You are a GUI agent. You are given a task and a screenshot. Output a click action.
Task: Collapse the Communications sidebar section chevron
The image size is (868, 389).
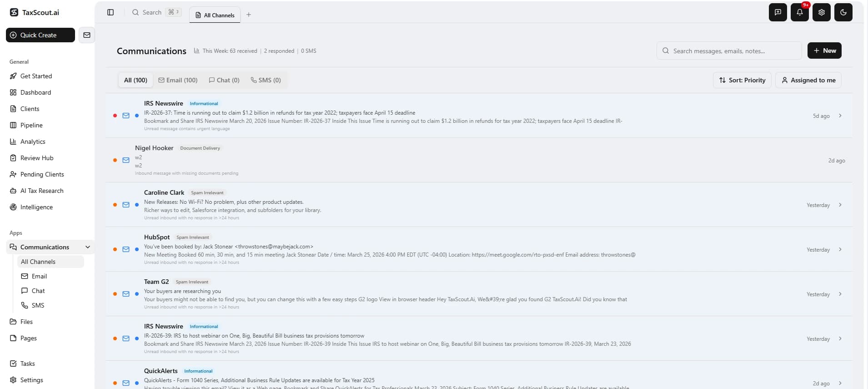[88, 247]
